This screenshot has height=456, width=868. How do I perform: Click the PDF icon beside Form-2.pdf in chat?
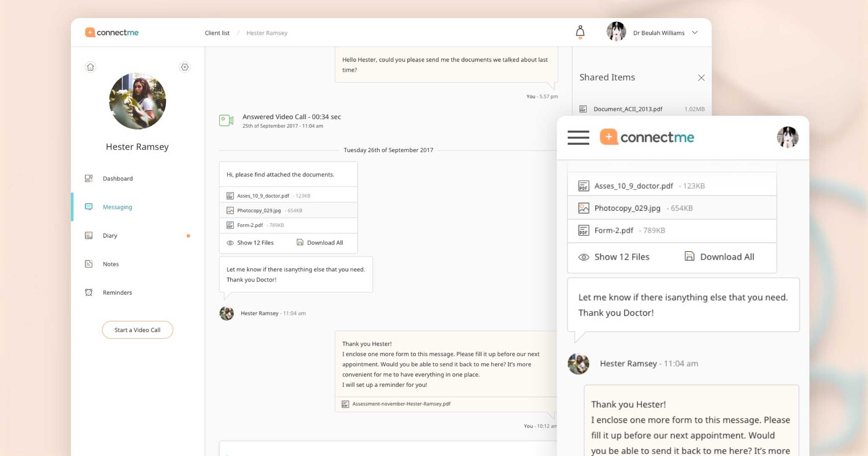[x=230, y=225]
